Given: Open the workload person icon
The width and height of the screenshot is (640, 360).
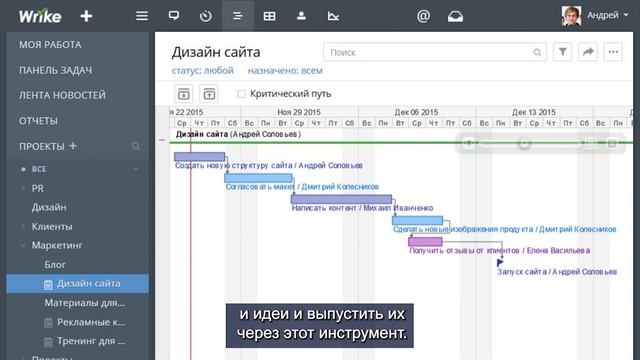Looking at the screenshot, I should [301, 16].
